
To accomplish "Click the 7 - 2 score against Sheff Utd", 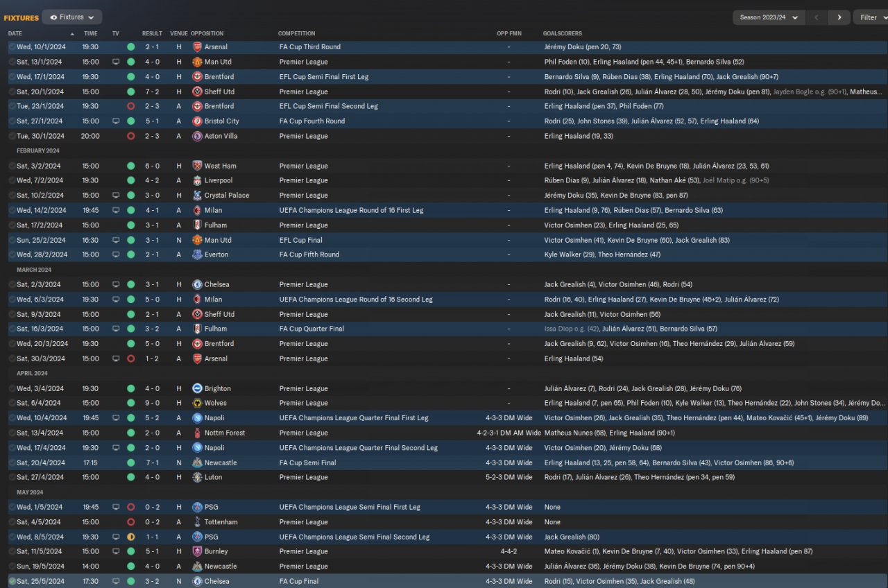I will click(152, 92).
